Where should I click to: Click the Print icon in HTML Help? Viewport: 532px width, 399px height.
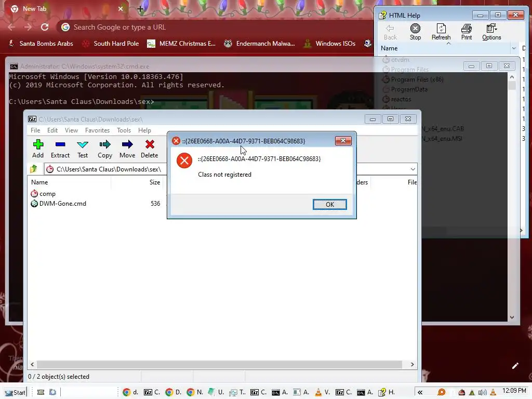pyautogui.click(x=467, y=28)
